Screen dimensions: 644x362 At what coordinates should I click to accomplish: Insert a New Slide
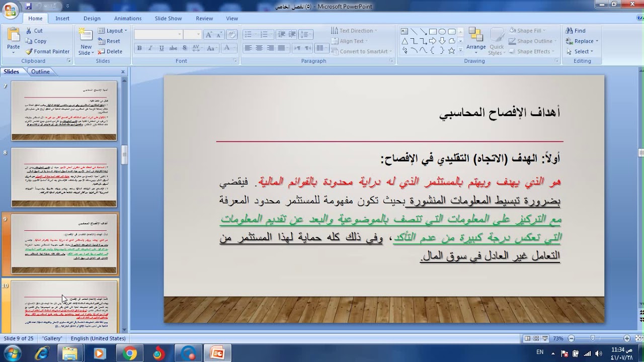click(86, 41)
